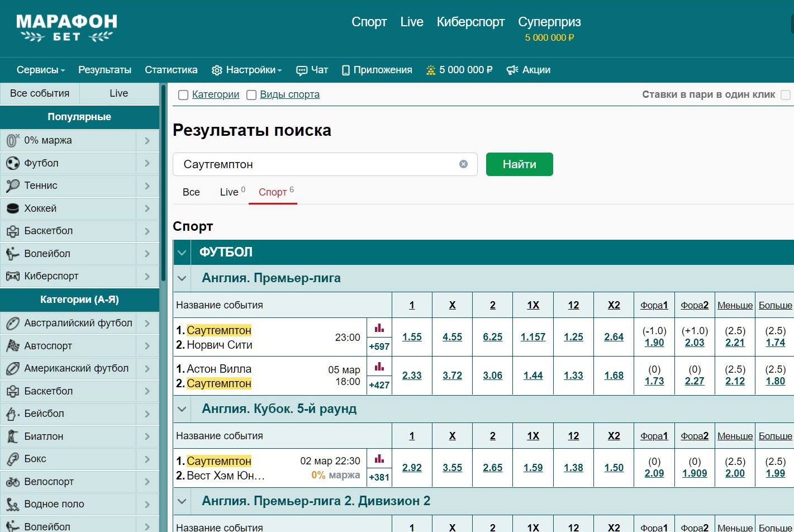The width and height of the screenshot is (794, 532).
Task: Open the Киберспорт top navigation item
Action: coord(470,22)
